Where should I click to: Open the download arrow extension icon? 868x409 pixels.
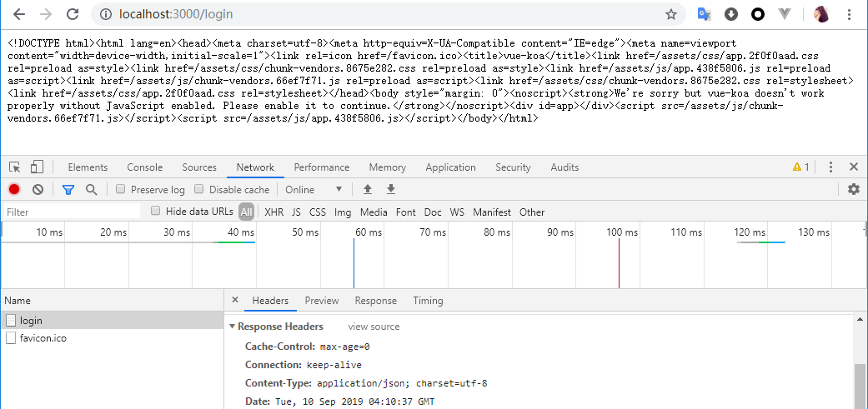(731, 14)
